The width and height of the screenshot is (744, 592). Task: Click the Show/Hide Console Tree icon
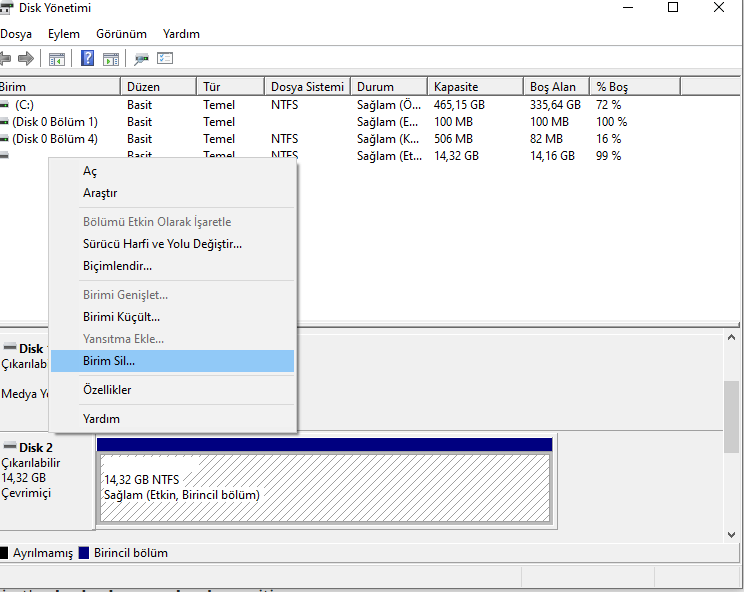pyautogui.click(x=57, y=59)
